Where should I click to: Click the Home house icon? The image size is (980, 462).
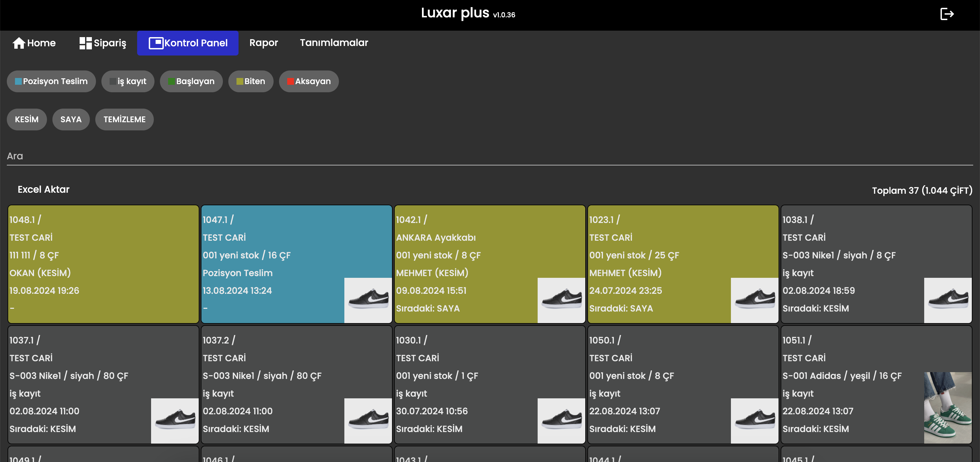tap(19, 43)
